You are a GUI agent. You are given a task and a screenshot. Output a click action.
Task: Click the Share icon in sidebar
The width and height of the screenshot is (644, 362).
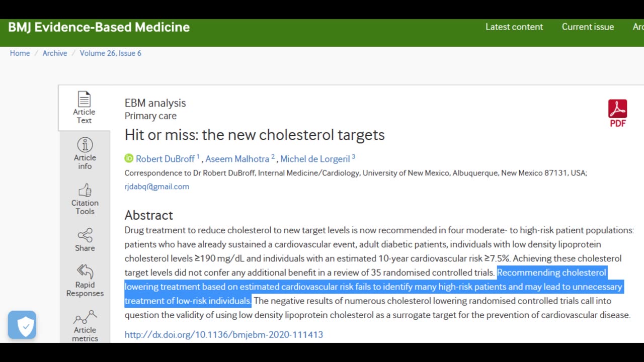tap(85, 235)
